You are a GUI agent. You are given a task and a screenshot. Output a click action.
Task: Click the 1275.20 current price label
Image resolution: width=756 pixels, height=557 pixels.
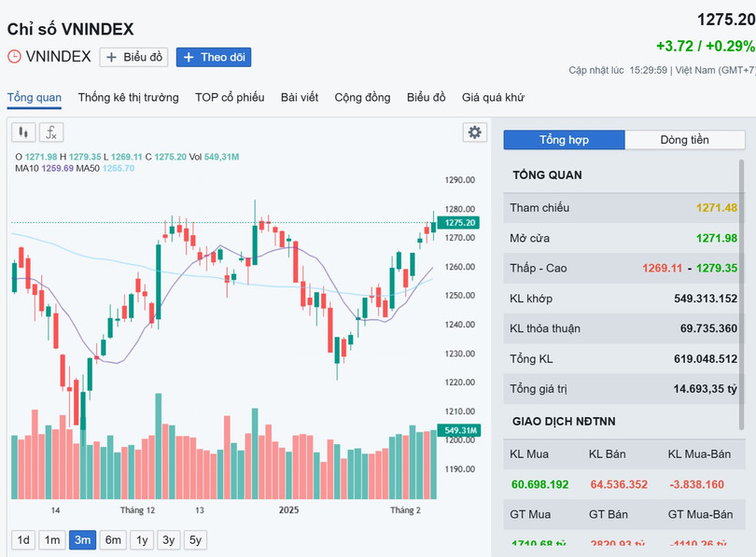[460, 223]
